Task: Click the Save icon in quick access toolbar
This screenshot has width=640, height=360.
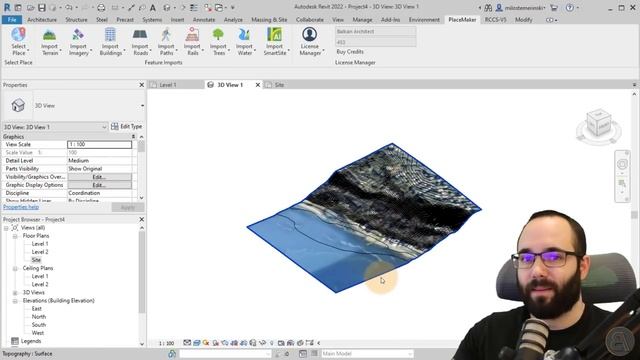Action: coord(42,7)
